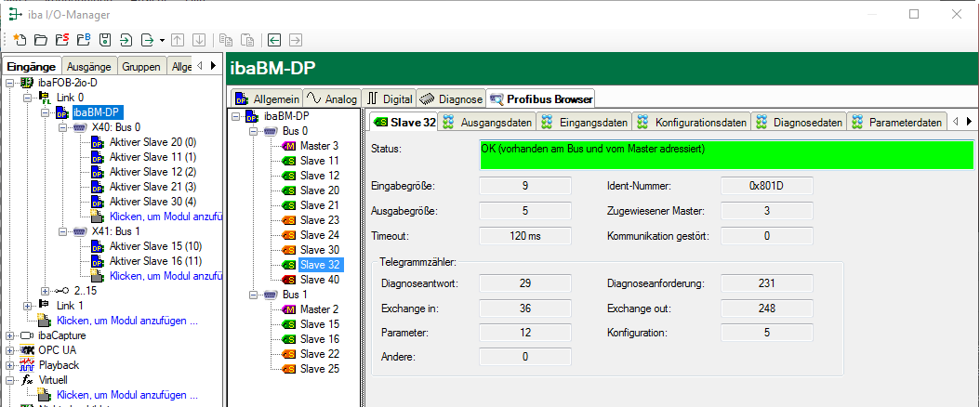Click folder icon with red S
Image resolution: width=980 pixels, height=407 pixels.
coord(62,40)
